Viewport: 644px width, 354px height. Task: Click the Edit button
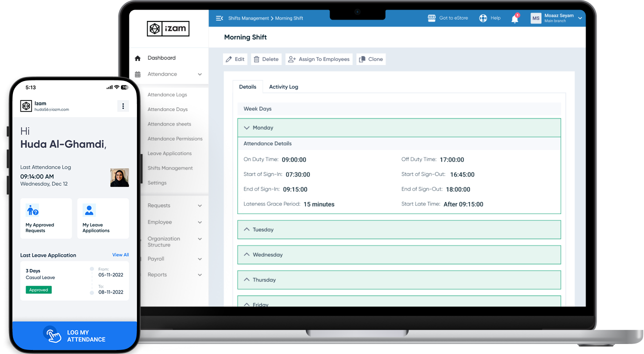[235, 59]
